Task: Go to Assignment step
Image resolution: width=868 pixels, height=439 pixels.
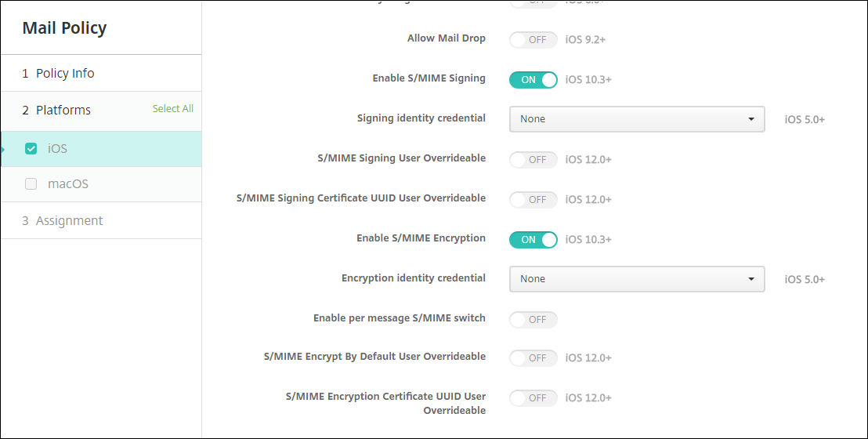Action: click(x=69, y=221)
